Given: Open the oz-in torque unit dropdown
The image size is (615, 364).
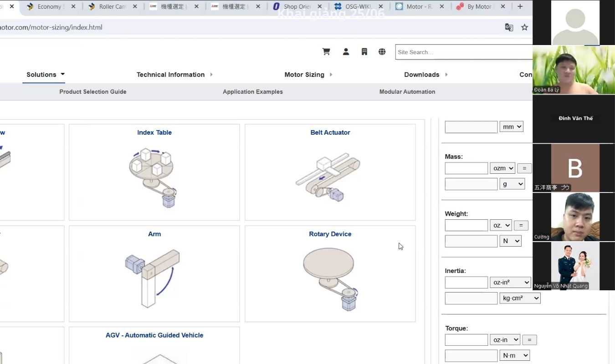Looking at the screenshot, I should click(x=505, y=340).
